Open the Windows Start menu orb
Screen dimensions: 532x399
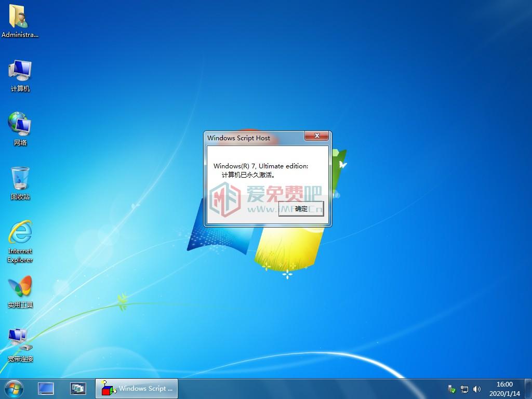point(14,389)
